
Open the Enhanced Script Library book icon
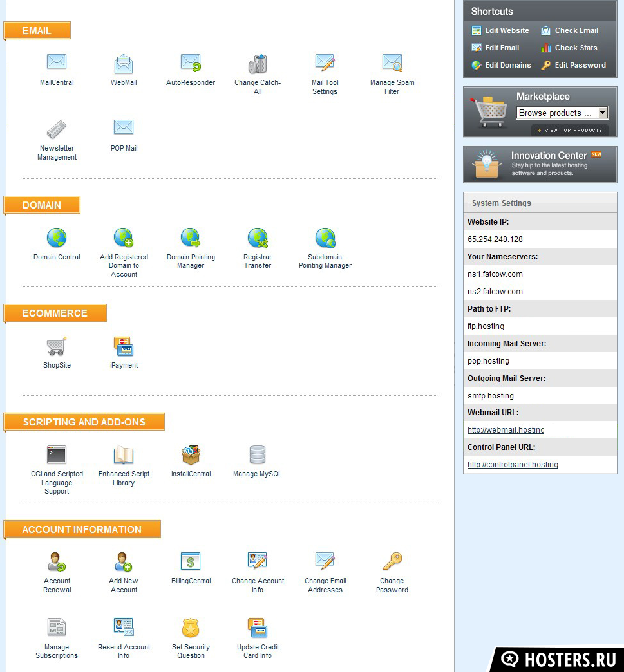[x=124, y=454]
